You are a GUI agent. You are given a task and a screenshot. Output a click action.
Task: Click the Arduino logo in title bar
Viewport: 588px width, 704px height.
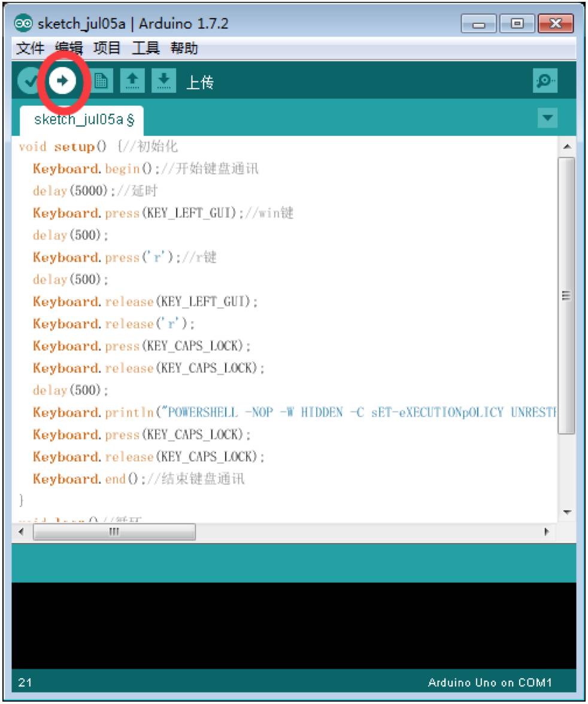pyautogui.click(x=23, y=23)
